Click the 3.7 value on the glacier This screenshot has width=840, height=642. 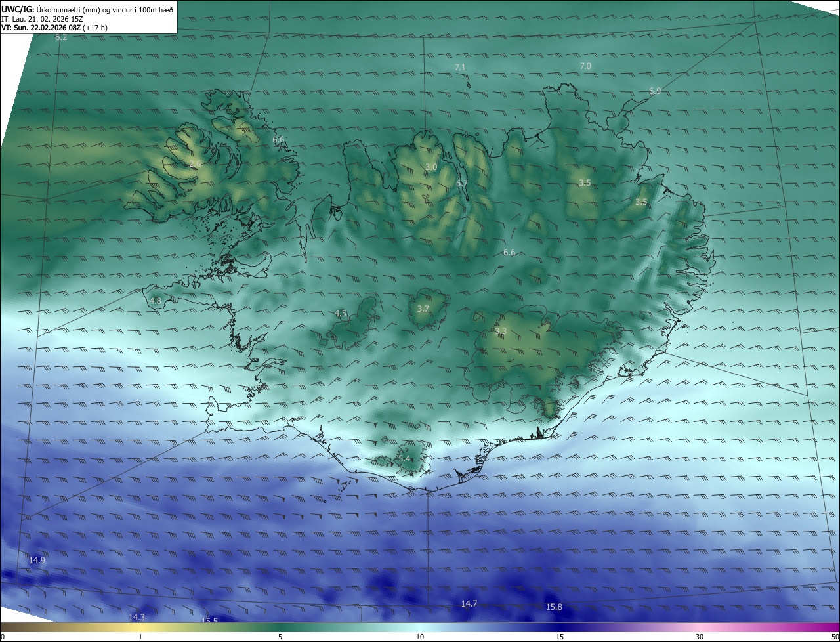point(423,309)
